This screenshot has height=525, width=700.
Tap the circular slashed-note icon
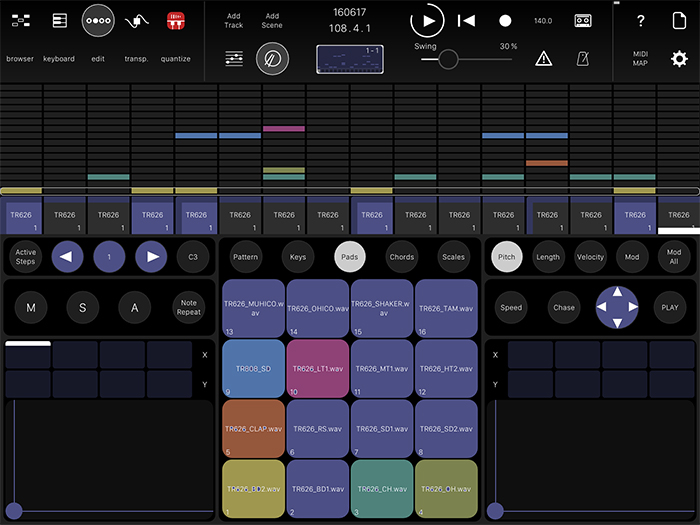tap(272, 58)
